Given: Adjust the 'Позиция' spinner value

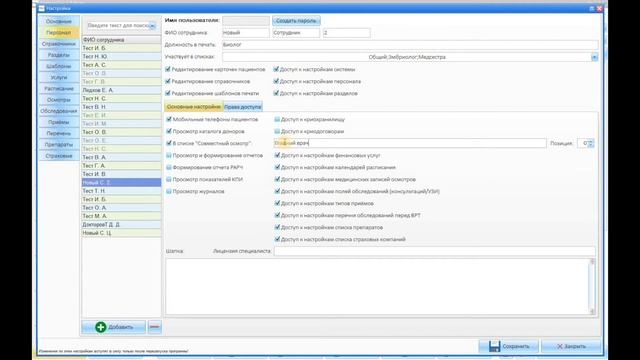Looking at the screenshot, I should click(x=590, y=143).
